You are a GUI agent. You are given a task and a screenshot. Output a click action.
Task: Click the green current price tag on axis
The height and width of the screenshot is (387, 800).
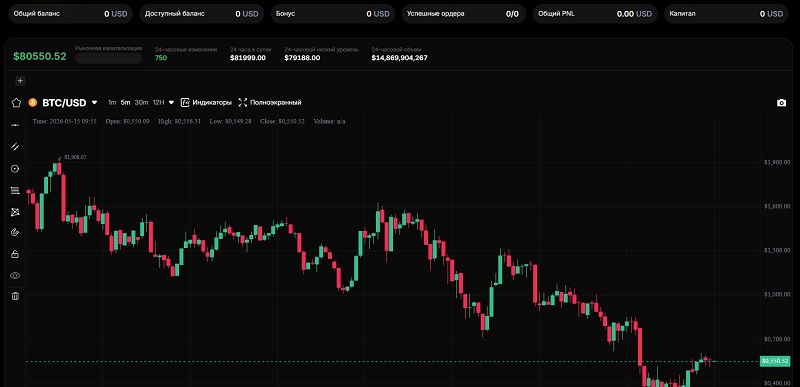774,361
